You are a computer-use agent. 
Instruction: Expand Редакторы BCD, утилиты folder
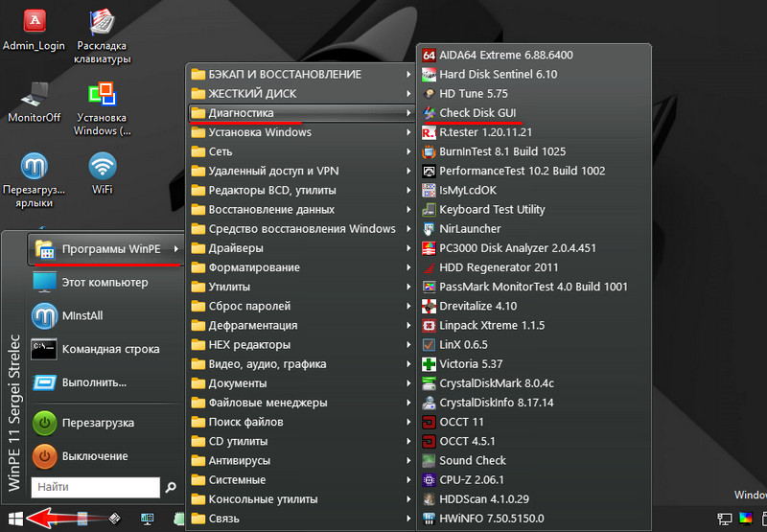point(301,190)
